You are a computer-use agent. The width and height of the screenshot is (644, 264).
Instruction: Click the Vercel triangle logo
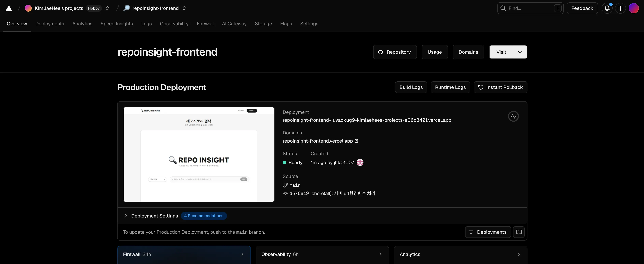[9, 8]
